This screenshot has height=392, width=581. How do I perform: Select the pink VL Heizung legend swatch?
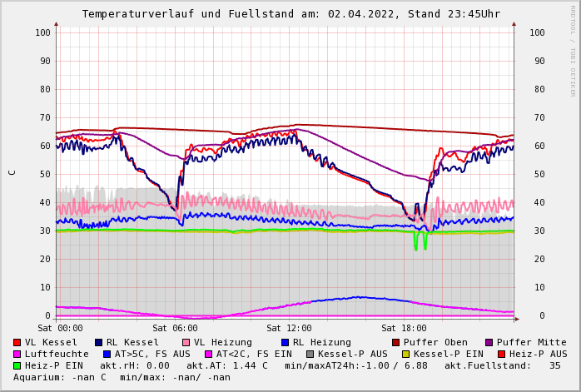click(186, 343)
